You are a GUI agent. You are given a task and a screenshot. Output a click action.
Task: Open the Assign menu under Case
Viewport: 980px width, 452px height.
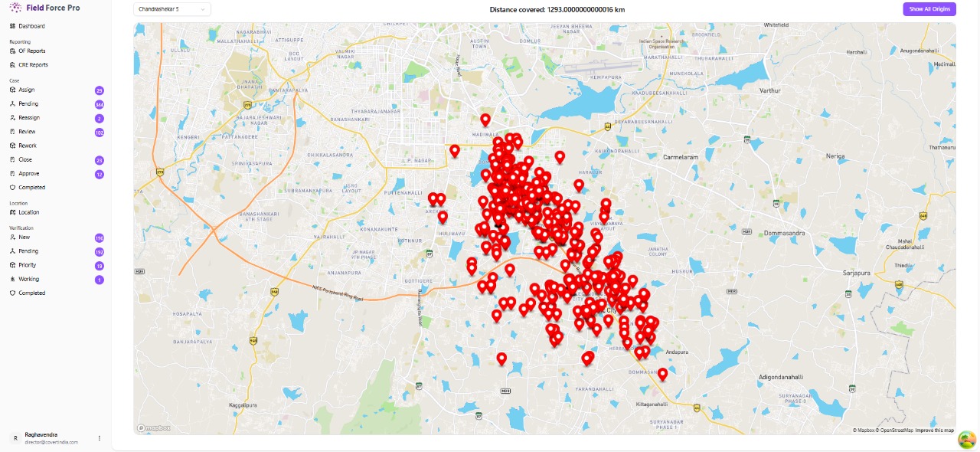(x=27, y=90)
